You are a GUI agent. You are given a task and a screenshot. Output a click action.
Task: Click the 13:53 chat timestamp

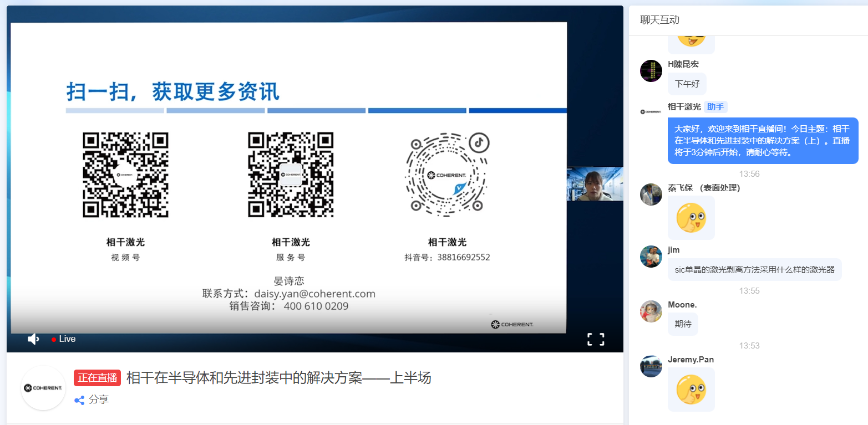click(x=749, y=346)
